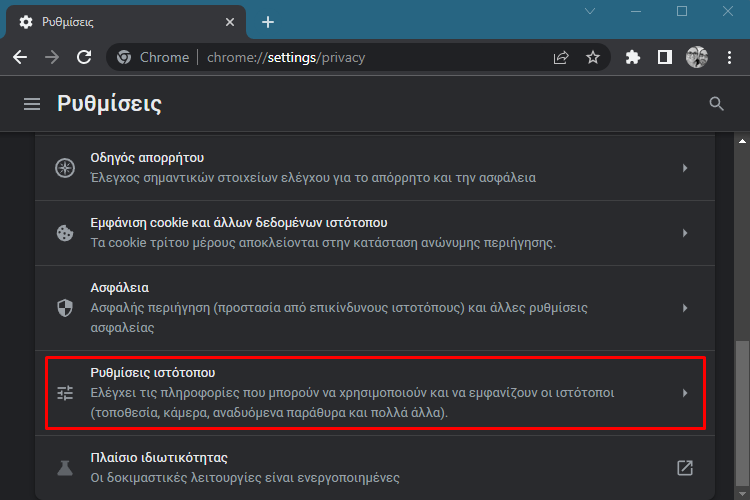Open Chrome three-dot menu
Screen dimensions: 750x500
pyautogui.click(x=729, y=57)
